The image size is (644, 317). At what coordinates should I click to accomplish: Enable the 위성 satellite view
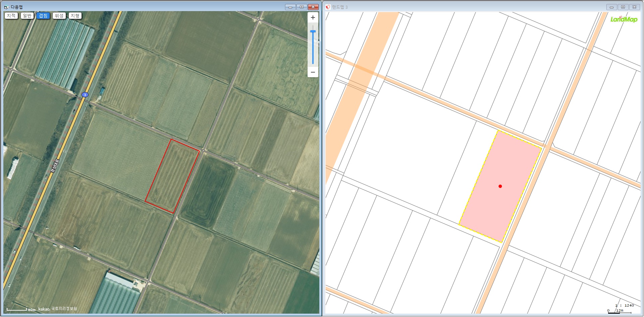click(x=59, y=16)
